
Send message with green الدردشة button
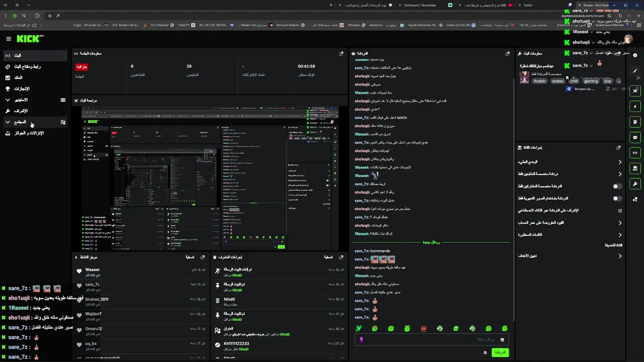click(x=500, y=352)
